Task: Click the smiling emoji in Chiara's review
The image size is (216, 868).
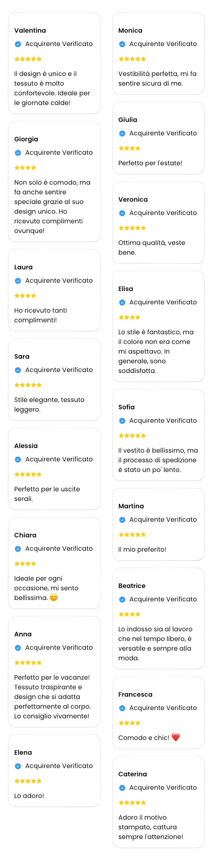Action: coord(54,598)
